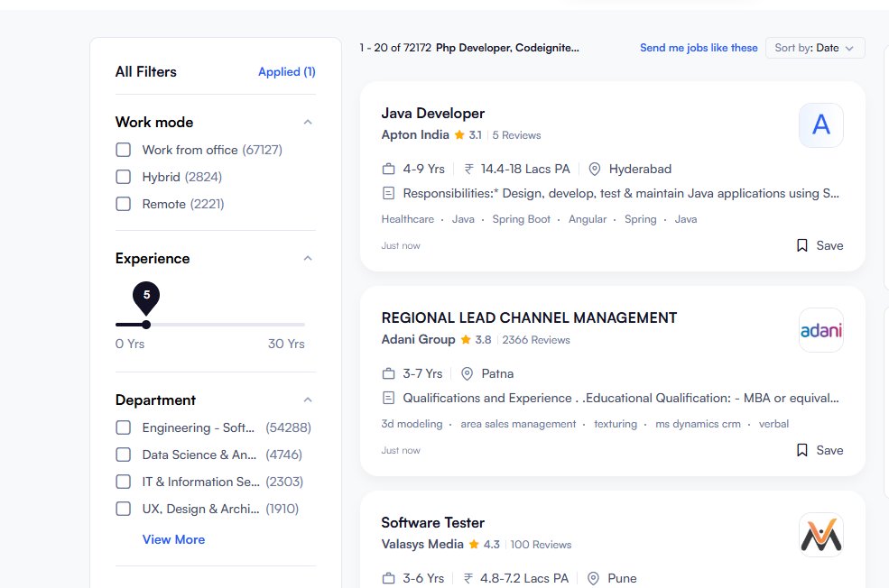Check Data Science & Analytics department filter
The image size is (889, 588).
tap(123, 455)
